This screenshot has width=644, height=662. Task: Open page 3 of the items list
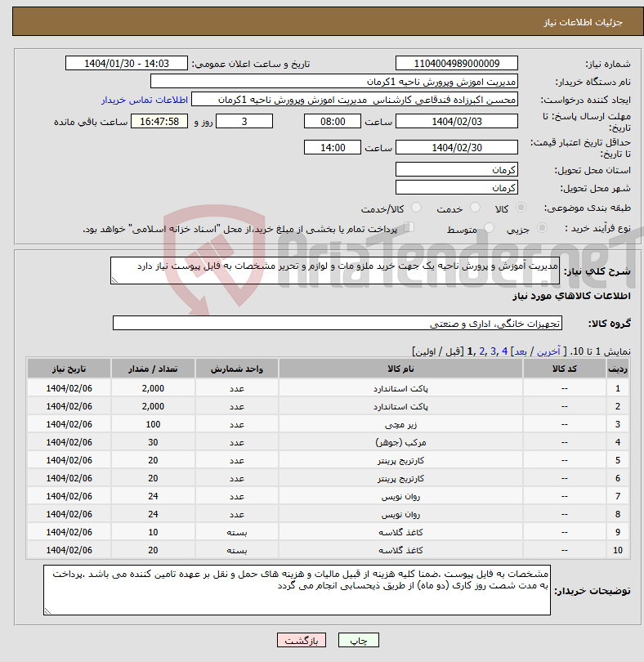coord(493,351)
